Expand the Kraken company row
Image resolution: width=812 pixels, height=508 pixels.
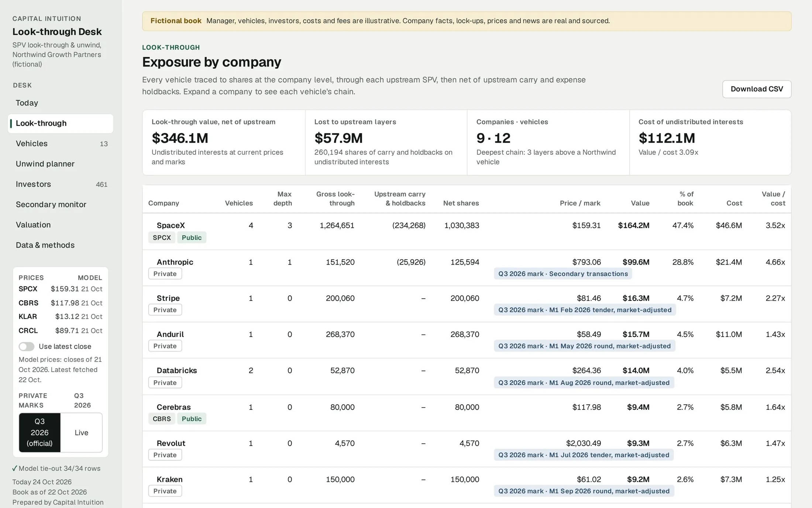pos(467,485)
